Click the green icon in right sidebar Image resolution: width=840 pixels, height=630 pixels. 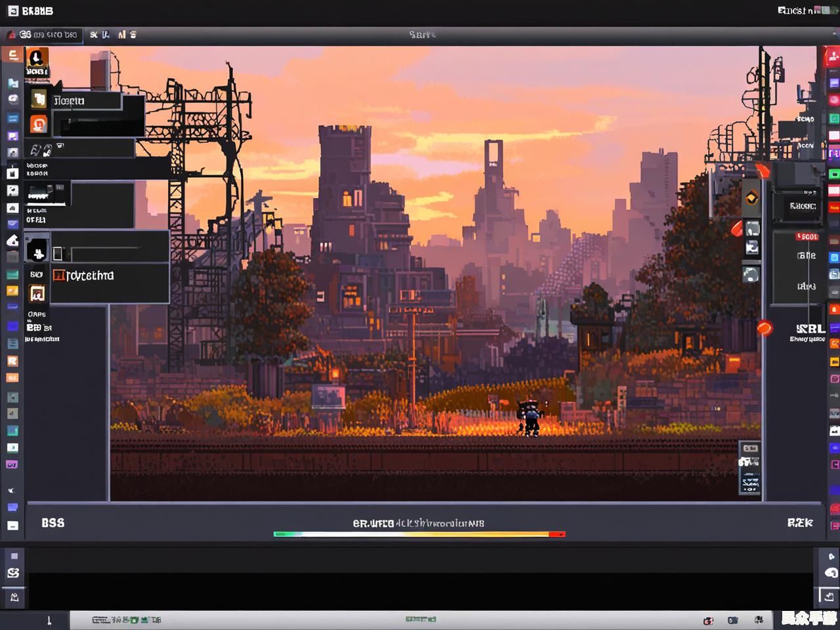(x=834, y=119)
